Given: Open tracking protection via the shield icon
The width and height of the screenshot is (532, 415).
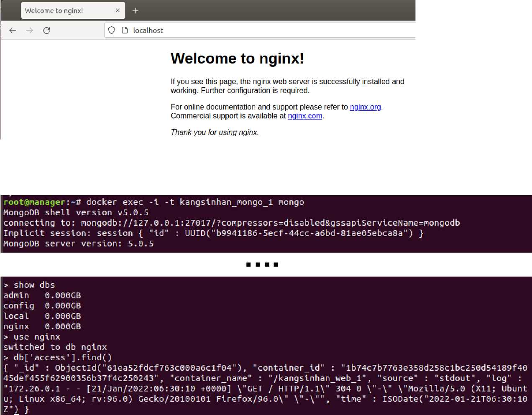Looking at the screenshot, I should pos(111,30).
